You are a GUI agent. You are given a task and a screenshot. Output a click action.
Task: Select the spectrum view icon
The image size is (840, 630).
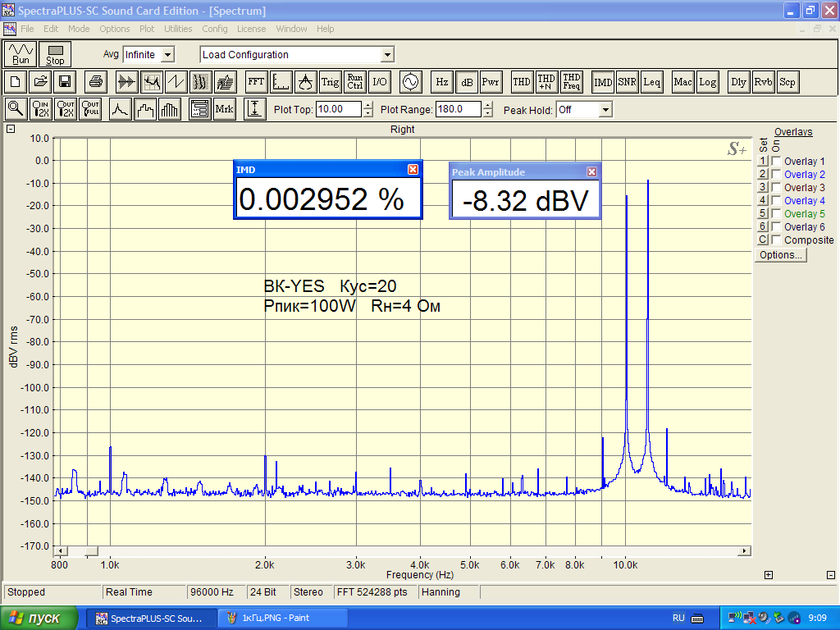point(152,82)
